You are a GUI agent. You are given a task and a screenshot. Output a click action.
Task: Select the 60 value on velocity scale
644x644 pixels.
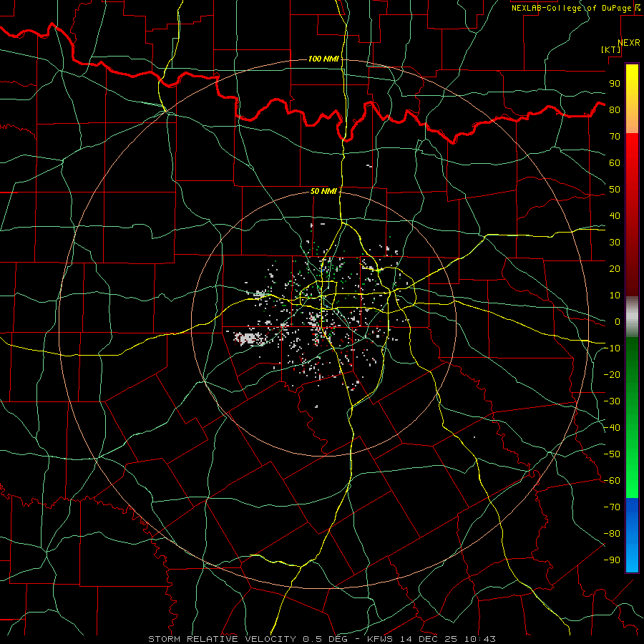[x=615, y=163]
